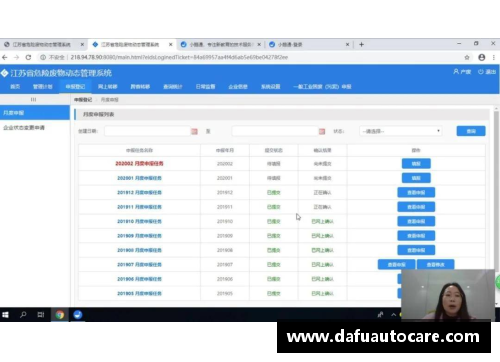Open 202001 monthly declaration task link
This screenshot has height=362, width=500.
(x=139, y=178)
